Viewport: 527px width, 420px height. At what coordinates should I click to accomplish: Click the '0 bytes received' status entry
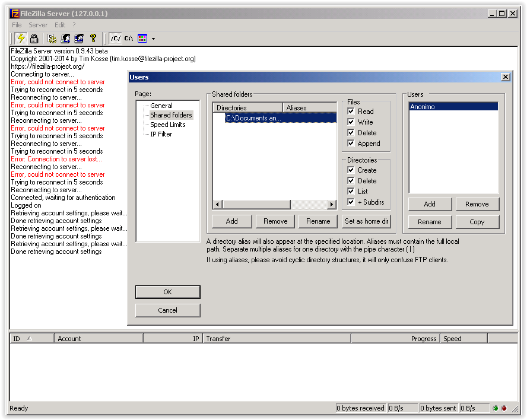(361, 408)
